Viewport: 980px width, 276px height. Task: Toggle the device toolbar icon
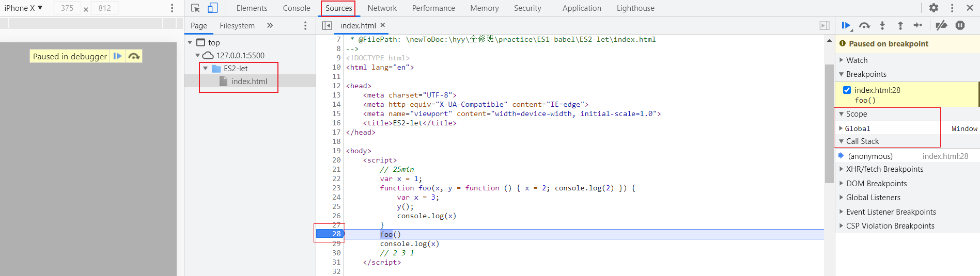tap(213, 8)
